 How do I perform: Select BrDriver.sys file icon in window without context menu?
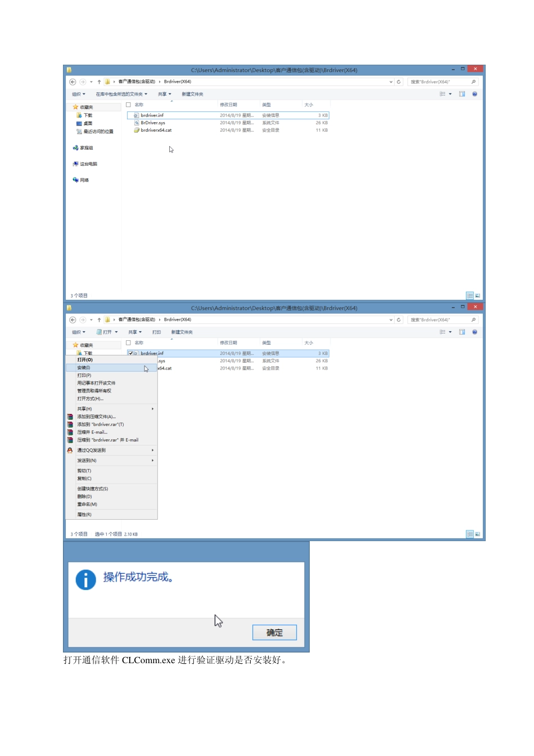136,123
